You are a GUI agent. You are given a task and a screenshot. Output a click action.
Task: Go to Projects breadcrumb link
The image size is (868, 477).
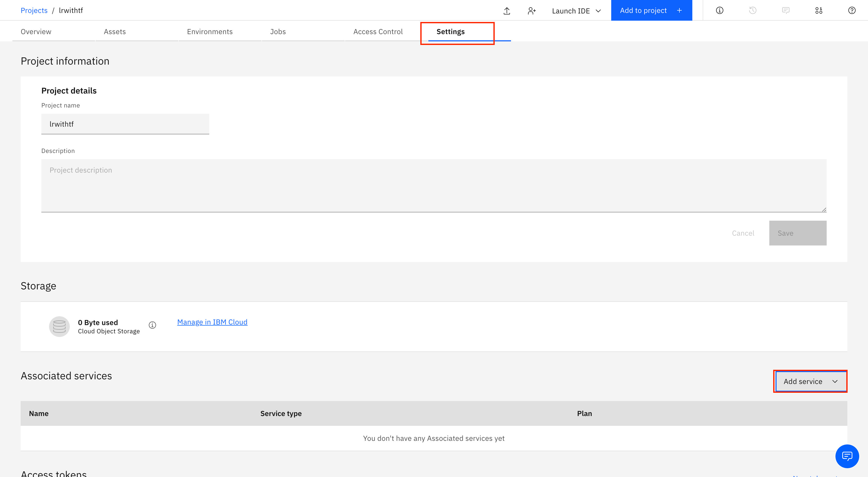(x=34, y=10)
